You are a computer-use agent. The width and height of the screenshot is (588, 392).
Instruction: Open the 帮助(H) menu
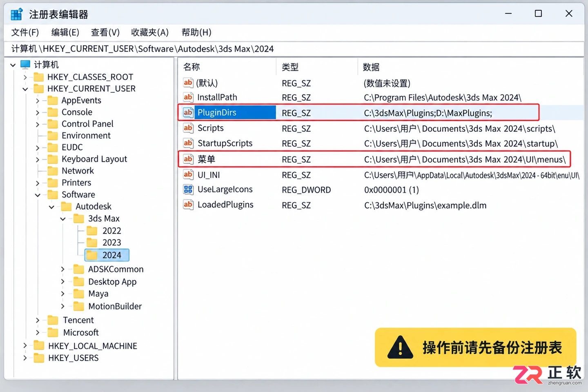(x=196, y=32)
